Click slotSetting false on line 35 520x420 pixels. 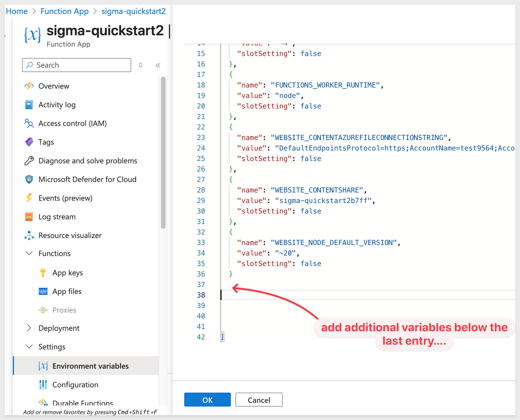point(279,263)
